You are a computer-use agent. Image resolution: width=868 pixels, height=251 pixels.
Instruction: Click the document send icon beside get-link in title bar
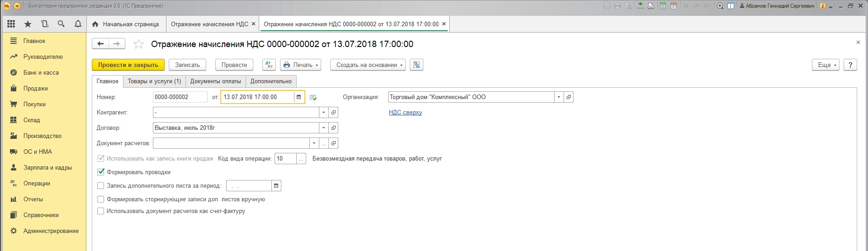click(x=651, y=6)
